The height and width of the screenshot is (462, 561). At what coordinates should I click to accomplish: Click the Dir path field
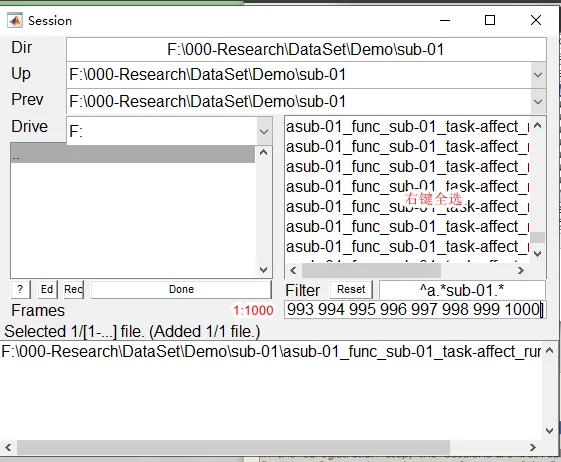tap(306, 49)
